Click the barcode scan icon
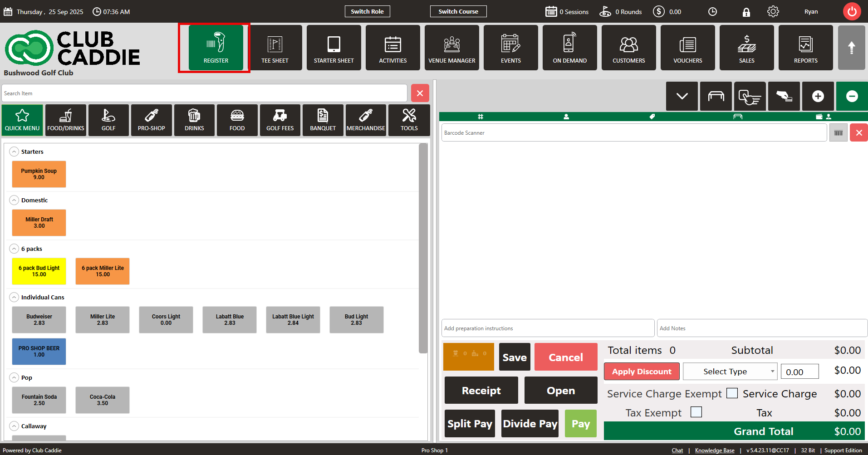868x455 pixels. pyautogui.click(x=838, y=133)
